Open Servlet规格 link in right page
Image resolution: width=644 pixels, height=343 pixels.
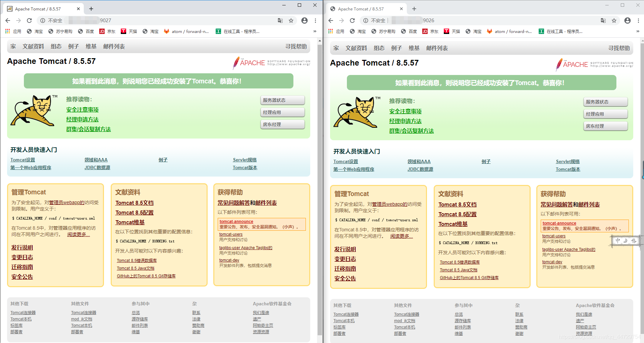[568, 161]
